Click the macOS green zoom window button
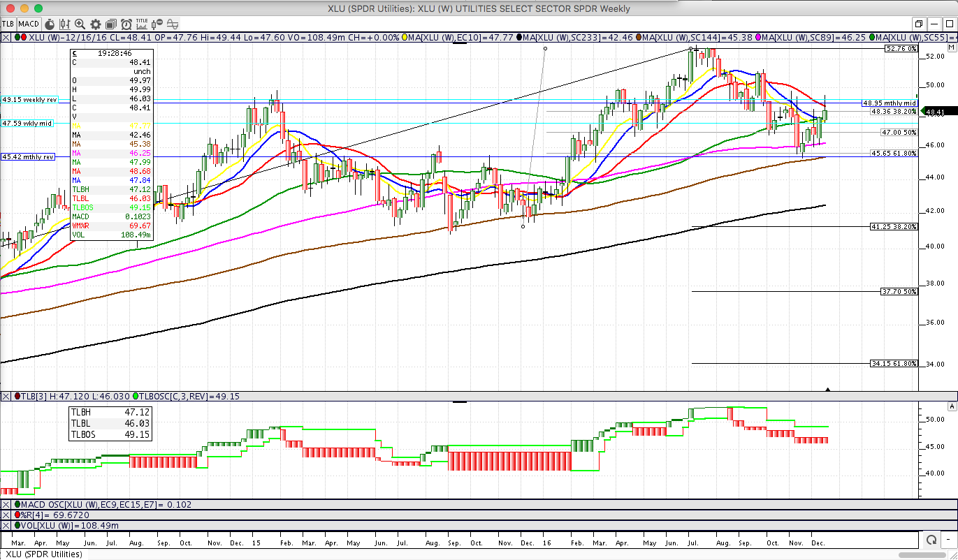The width and height of the screenshot is (958, 560). (37, 8)
